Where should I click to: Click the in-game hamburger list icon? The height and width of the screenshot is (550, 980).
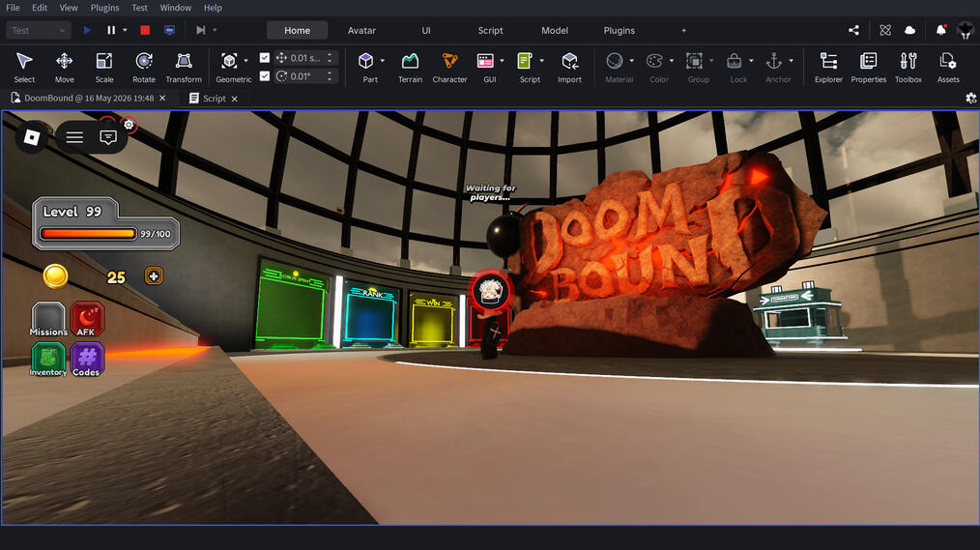74,137
